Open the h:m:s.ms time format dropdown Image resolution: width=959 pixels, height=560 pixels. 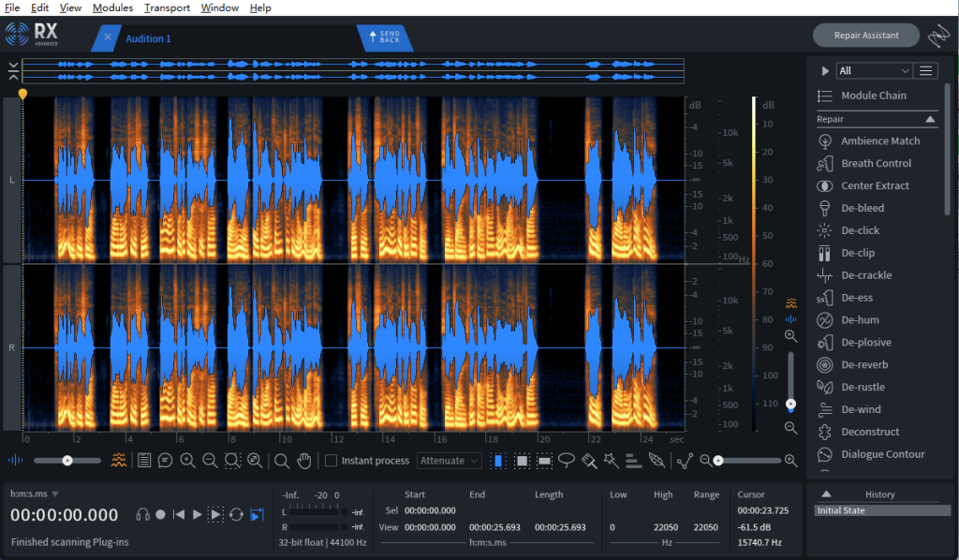point(35,494)
